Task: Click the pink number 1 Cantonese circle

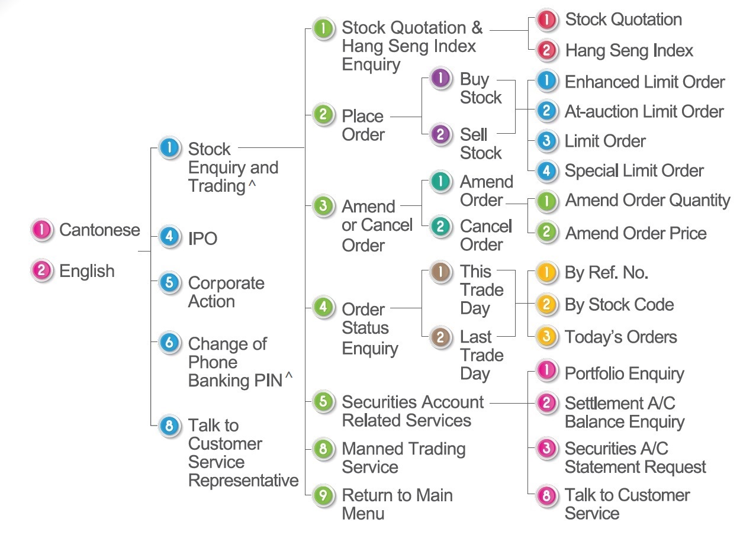Action: (43, 230)
